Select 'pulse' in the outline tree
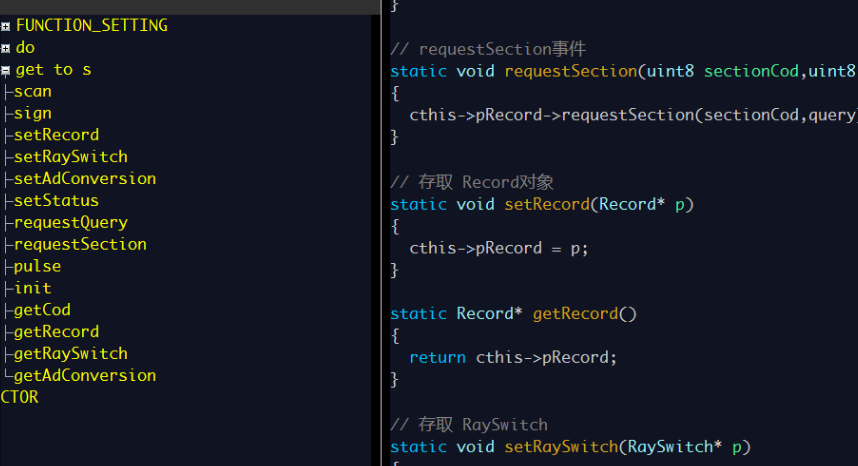The width and height of the screenshot is (858, 466). pos(37,267)
